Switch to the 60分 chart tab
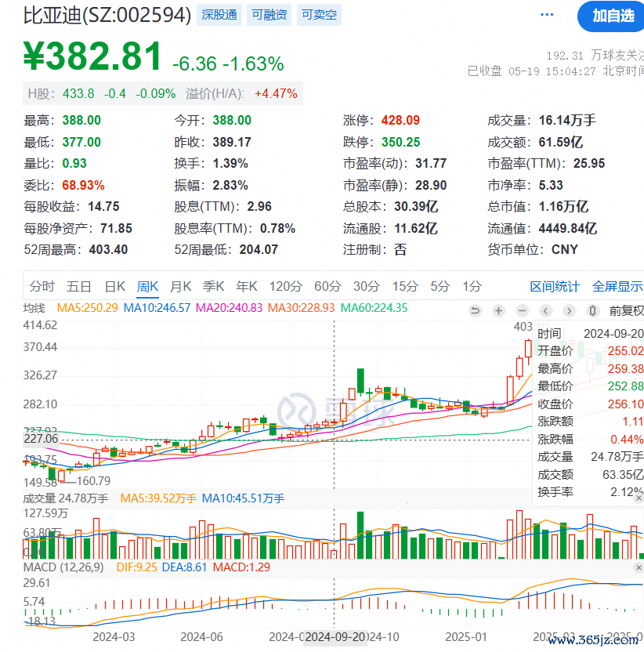Viewport: 644px width, 652px height. (327, 286)
